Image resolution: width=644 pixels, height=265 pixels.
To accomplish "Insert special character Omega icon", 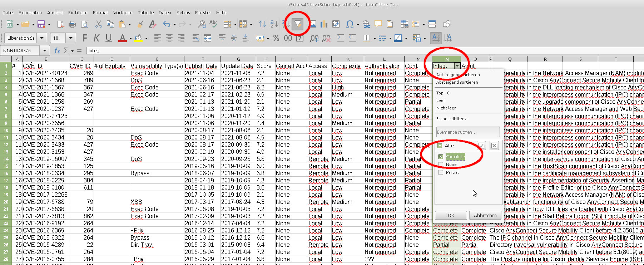I will (x=350, y=24).
